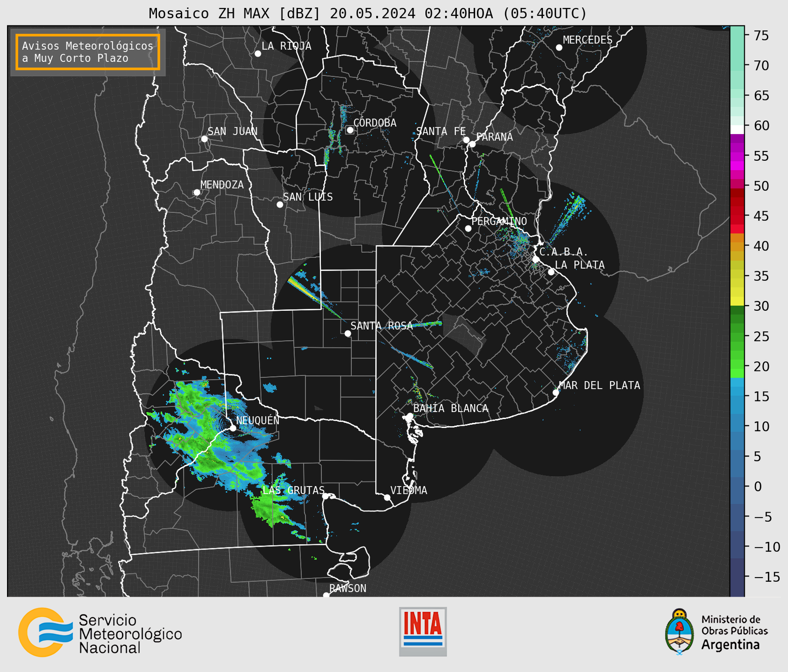Click the 55 dBZ magenta color band
The image size is (788, 672).
[x=737, y=156]
